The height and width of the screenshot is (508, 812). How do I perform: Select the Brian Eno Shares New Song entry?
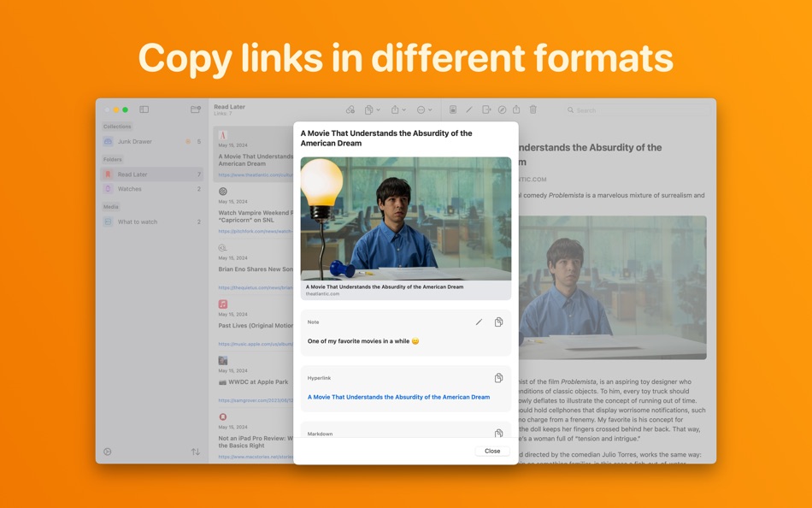253,268
